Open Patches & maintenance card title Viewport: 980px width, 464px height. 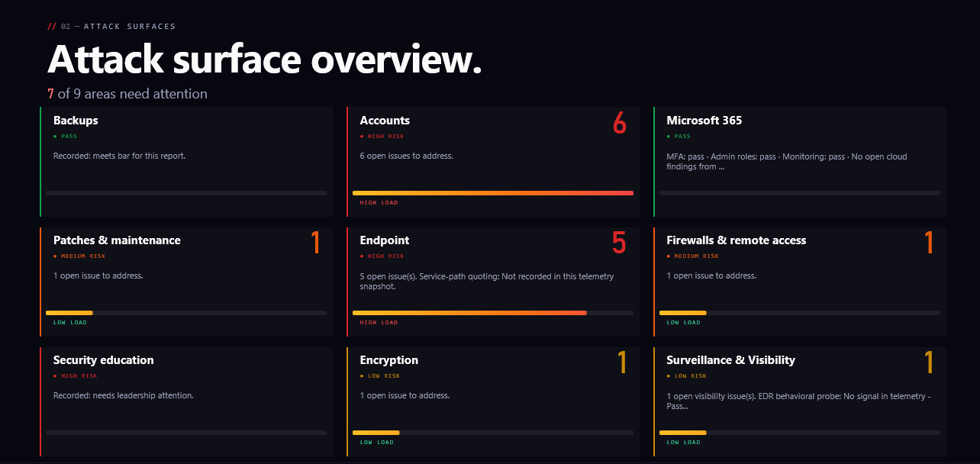tap(117, 240)
